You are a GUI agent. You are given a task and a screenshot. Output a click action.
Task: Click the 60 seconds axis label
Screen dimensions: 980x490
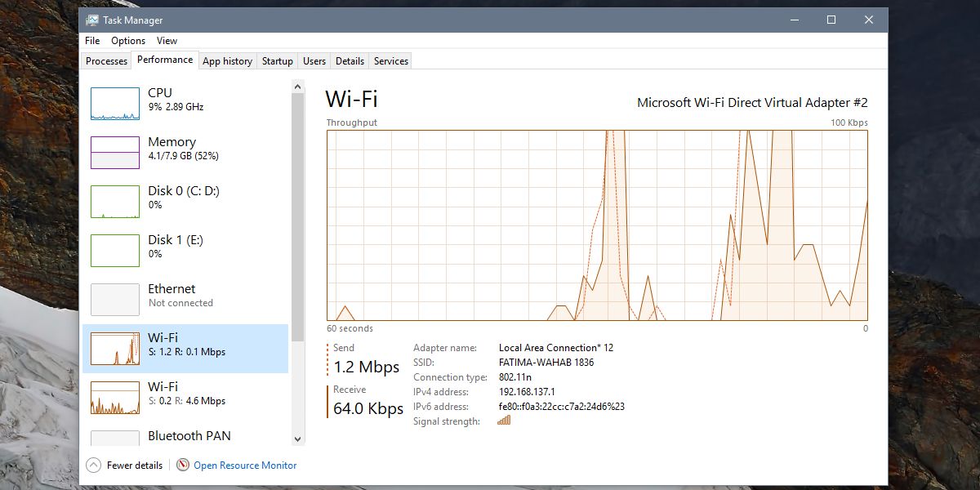350,328
